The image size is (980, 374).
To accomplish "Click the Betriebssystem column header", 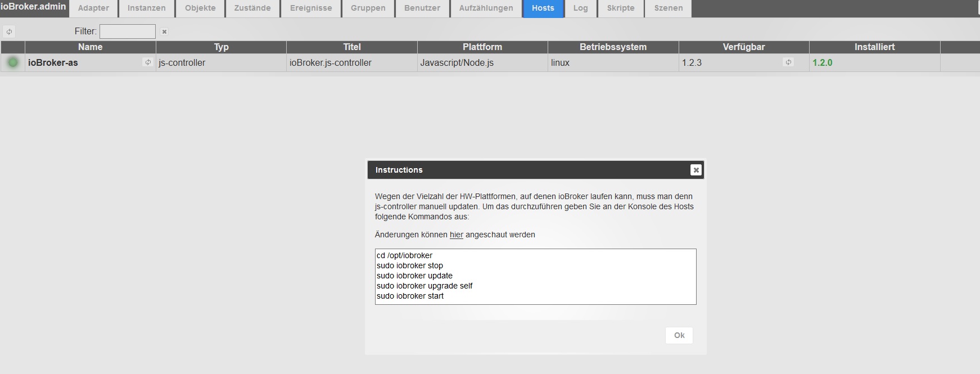I will pyautogui.click(x=613, y=47).
